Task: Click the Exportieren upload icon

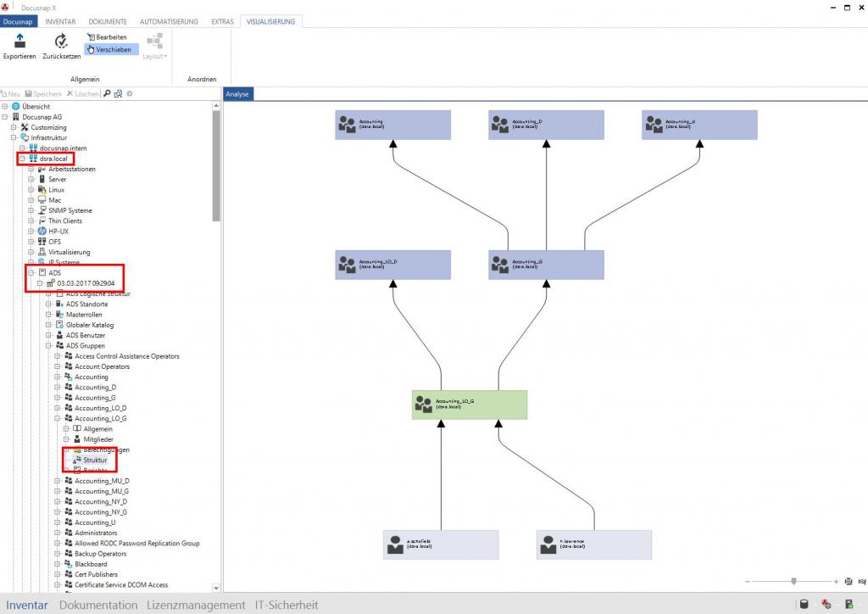Action: coord(20,41)
